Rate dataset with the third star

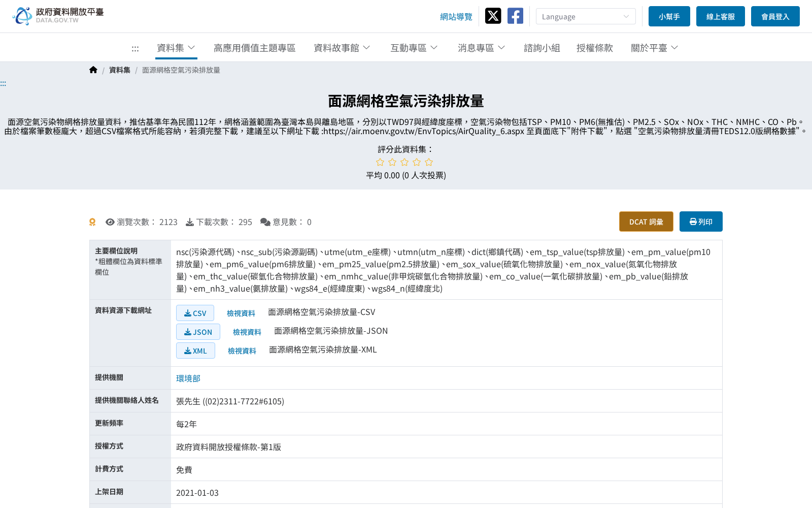(404, 162)
